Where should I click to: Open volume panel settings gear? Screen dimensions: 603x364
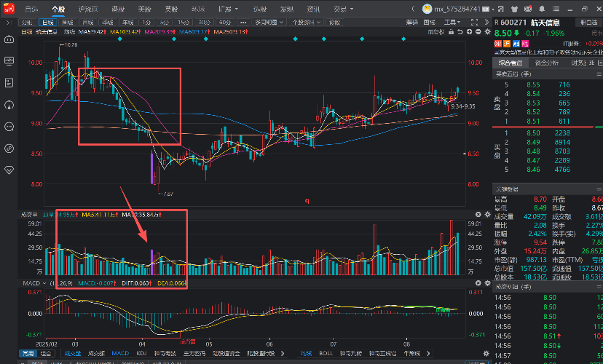(x=488, y=215)
